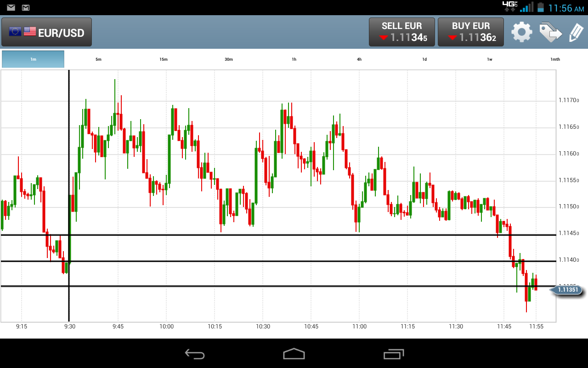The image size is (588, 368).
Task: Choose the 4h timeframe tab
Action: click(359, 59)
